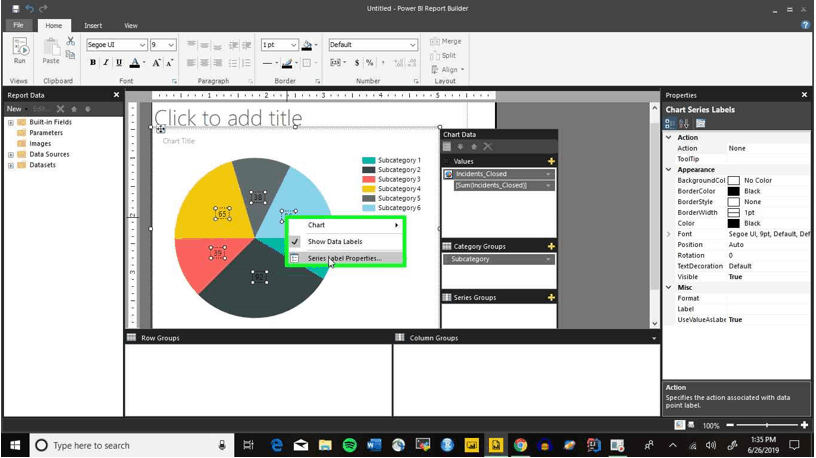Close the Report Data pane

click(116, 95)
